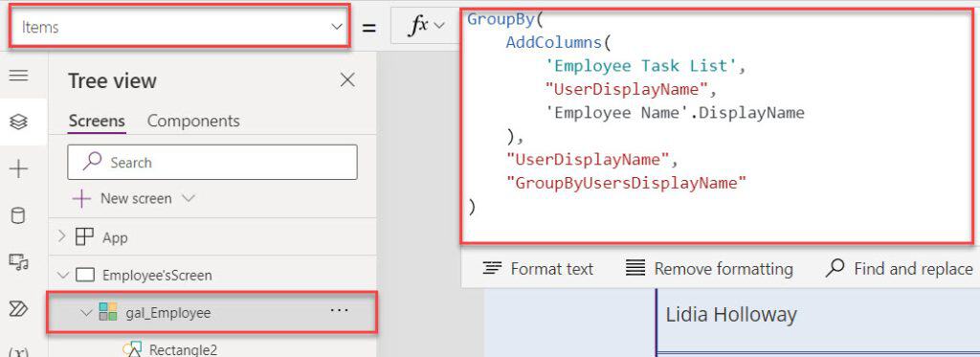
Task: Switch to the Screens tab
Action: [x=97, y=121]
